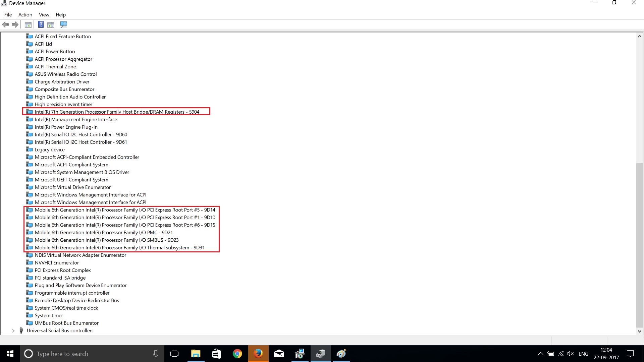Open the Action Center notifications icon
The width and height of the screenshot is (644, 362).
click(630, 354)
